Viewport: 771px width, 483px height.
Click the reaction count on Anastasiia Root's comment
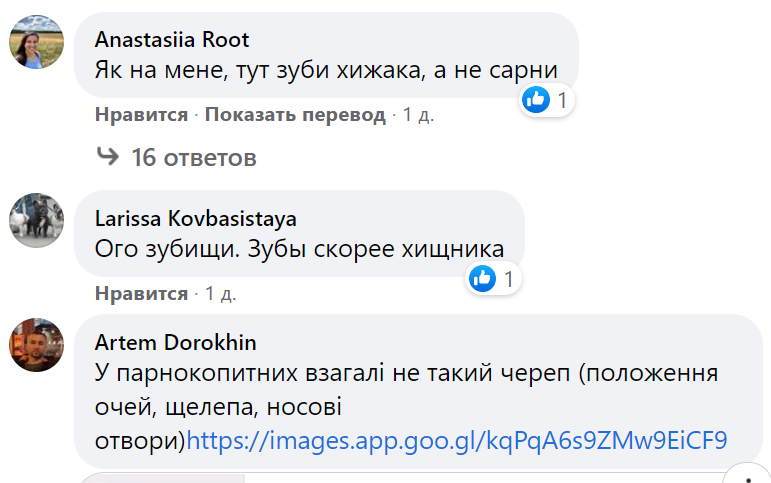pyautogui.click(x=562, y=100)
